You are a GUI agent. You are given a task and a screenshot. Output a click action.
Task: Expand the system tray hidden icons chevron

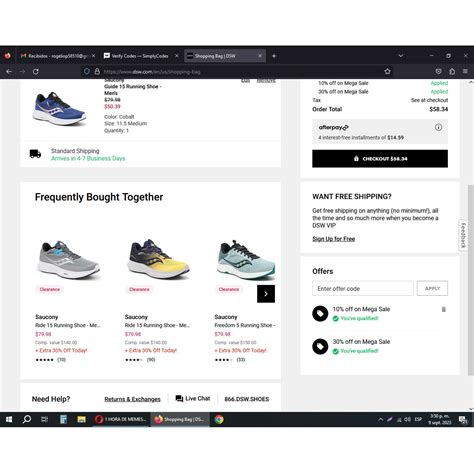click(380, 420)
